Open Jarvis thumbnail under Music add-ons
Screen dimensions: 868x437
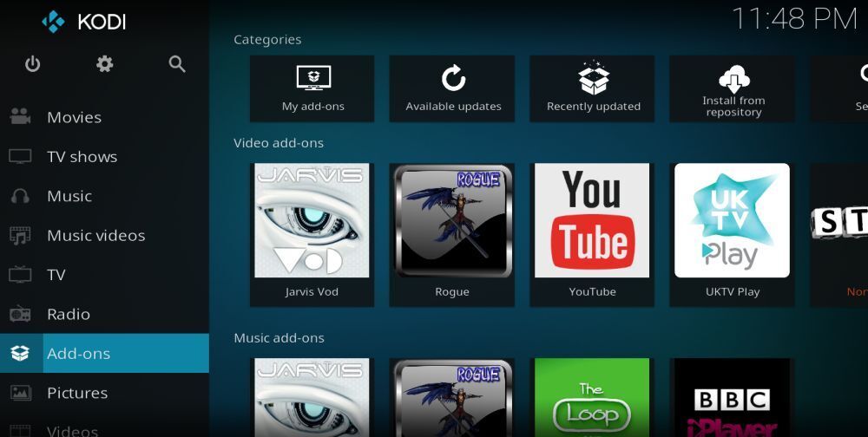pyautogui.click(x=312, y=397)
